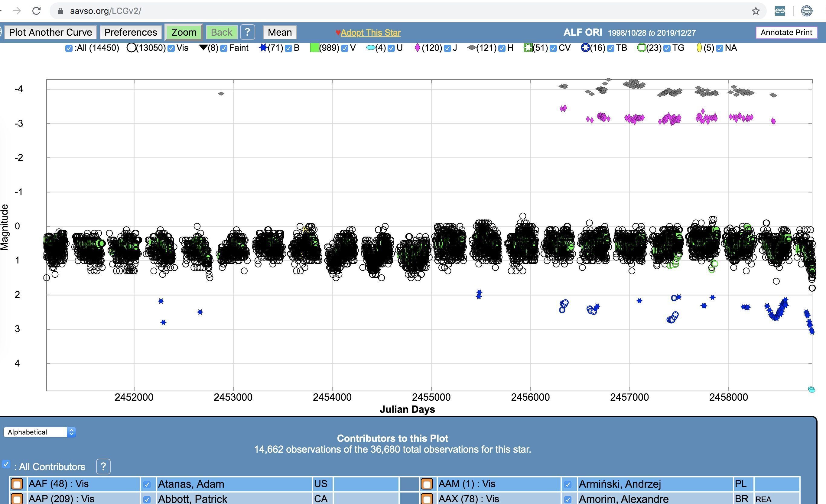Screen dimensions: 826x504
Task: Open the question mark help next to Back
Action: 247,32
